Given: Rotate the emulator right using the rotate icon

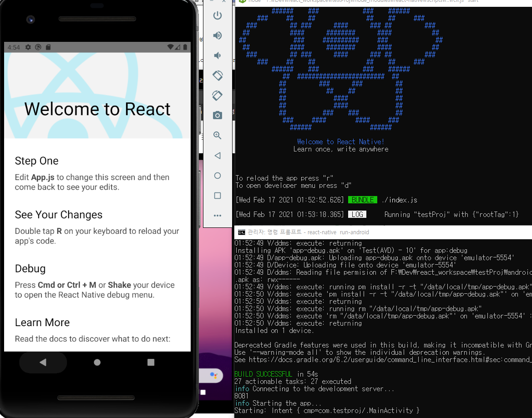Looking at the screenshot, I should click(218, 96).
